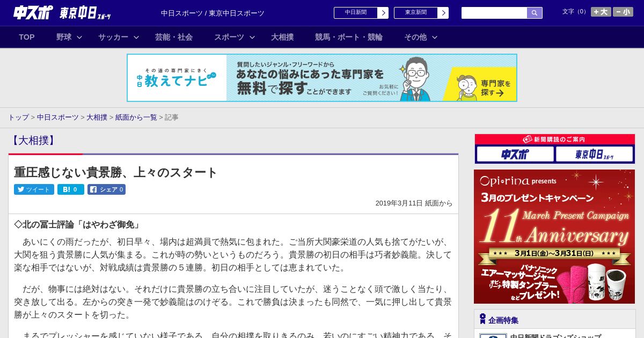The width and height of the screenshot is (644, 338).
Task: Click the date text 2019年3月11日 紙面から
Action: [x=414, y=203]
